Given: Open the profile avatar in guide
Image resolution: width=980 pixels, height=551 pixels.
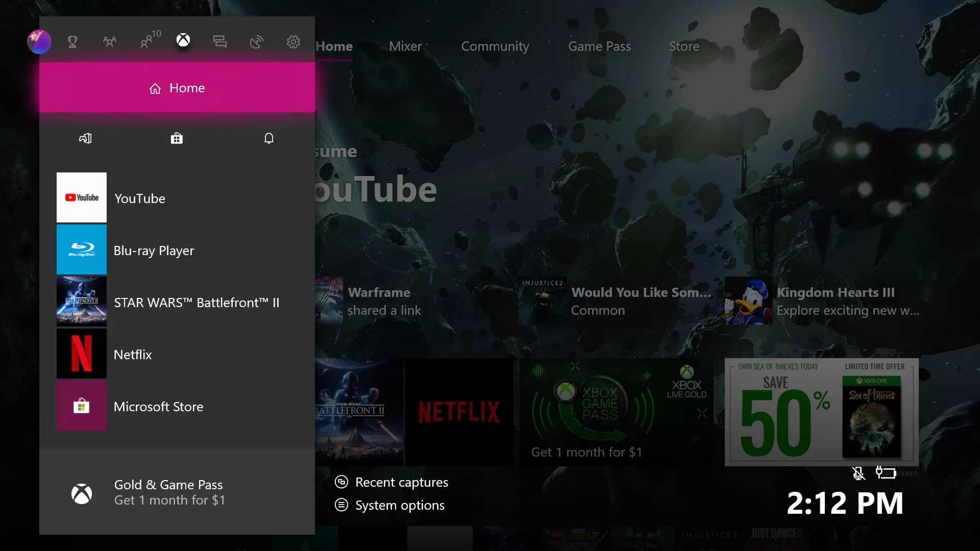Looking at the screenshot, I should (x=39, y=41).
